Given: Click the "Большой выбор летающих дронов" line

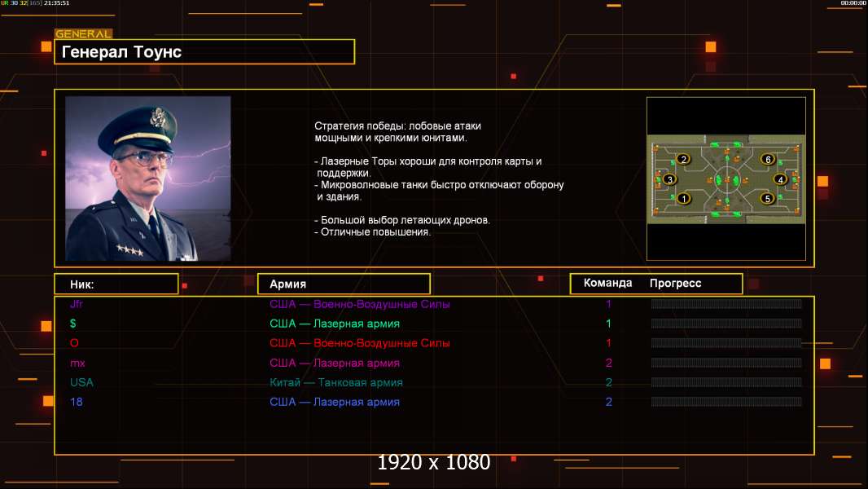Looking at the screenshot, I should pyautogui.click(x=402, y=220).
